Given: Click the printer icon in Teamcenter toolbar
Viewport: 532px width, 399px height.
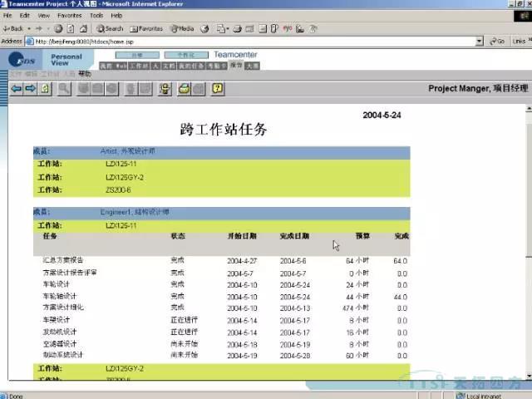Looking at the screenshot, I should click(x=185, y=88).
